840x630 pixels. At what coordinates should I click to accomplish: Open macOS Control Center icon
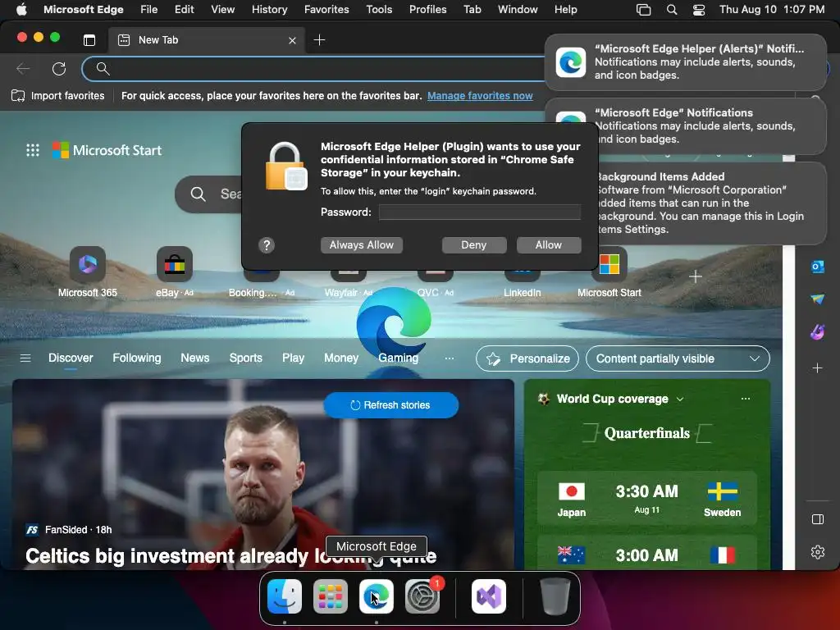(699, 10)
